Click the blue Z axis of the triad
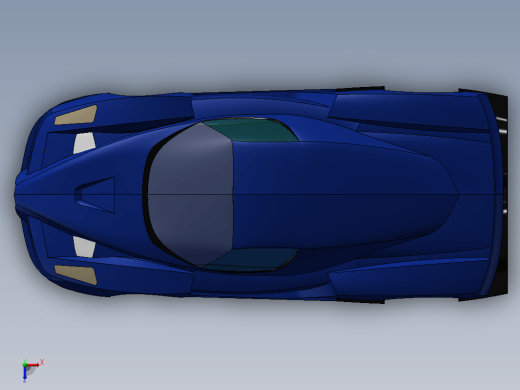 (25, 374)
